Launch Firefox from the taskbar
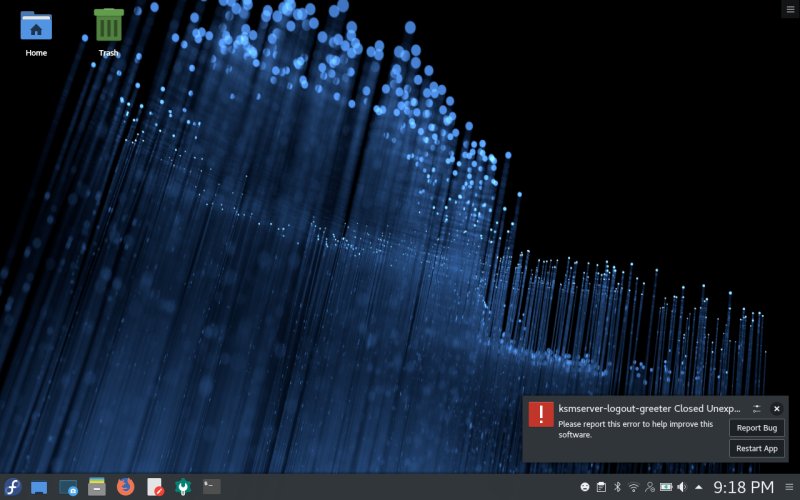Image resolution: width=800 pixels, height=500 pixels. coord(125,487)
